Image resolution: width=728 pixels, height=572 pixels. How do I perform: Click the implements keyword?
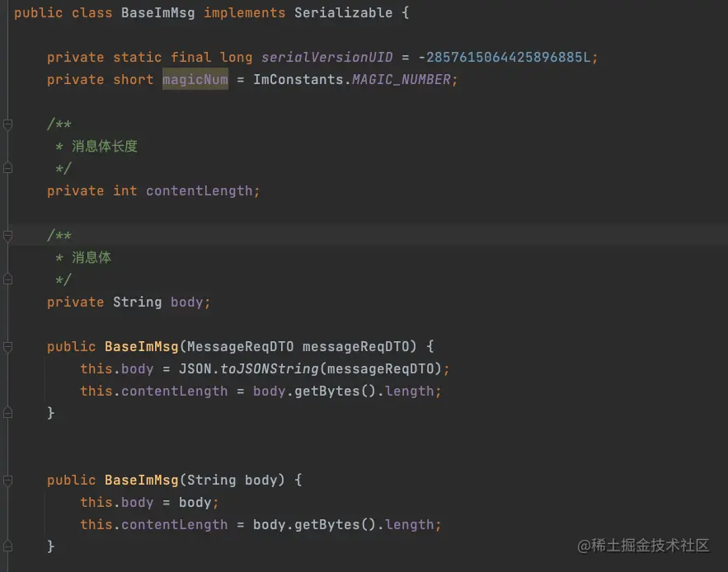(245, 12)
